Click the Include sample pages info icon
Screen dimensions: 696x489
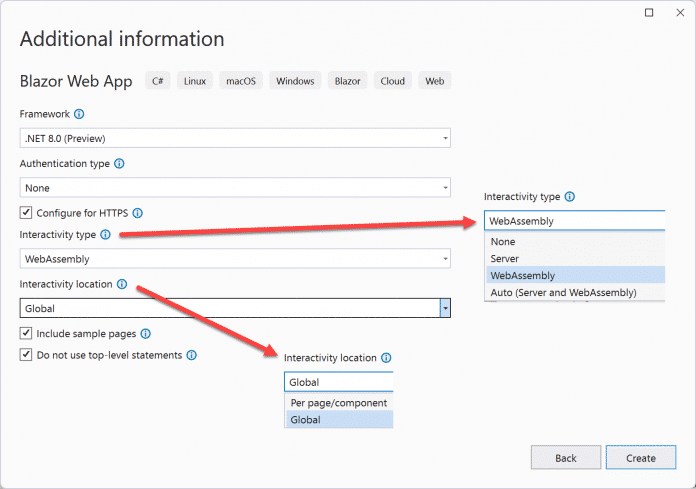click(146, 334)
